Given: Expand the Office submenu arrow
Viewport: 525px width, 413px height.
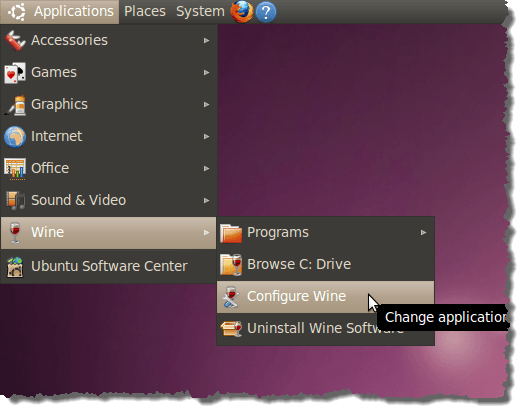Looking at the screenshot, I should 207,168.
